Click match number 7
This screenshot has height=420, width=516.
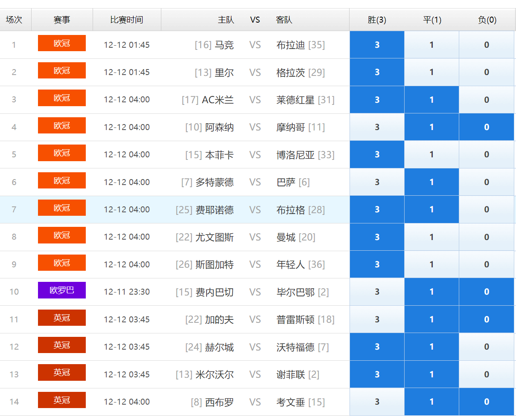point(14,209)
